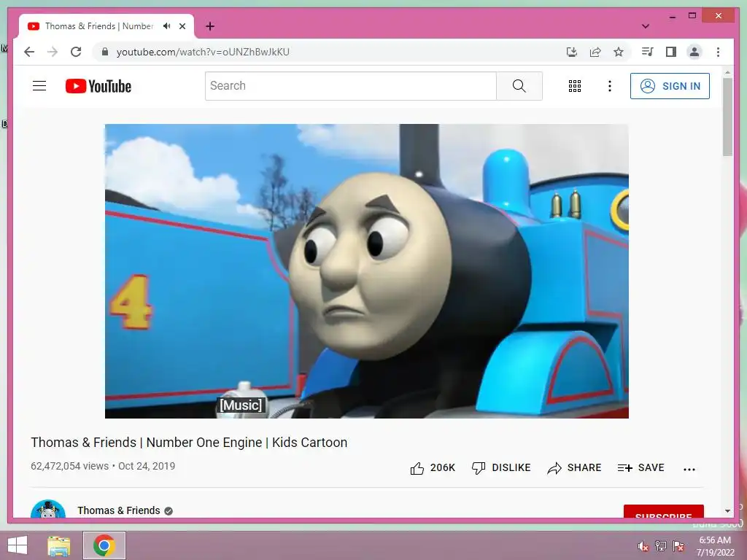
Task: Go to the YouTube home logo
Action: [x=98, y=86]
